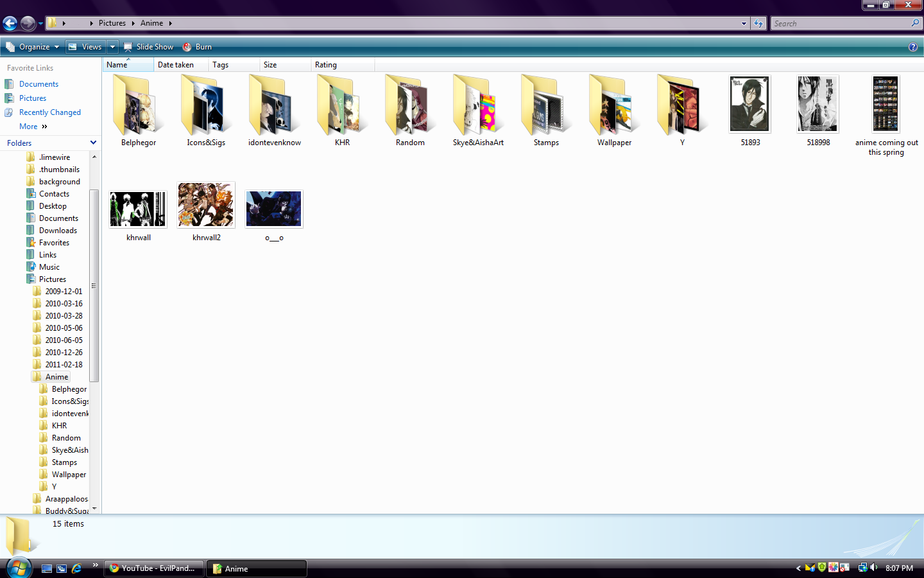Open the Help question mark icon
The image size is (924, 578).
point(913,47)
